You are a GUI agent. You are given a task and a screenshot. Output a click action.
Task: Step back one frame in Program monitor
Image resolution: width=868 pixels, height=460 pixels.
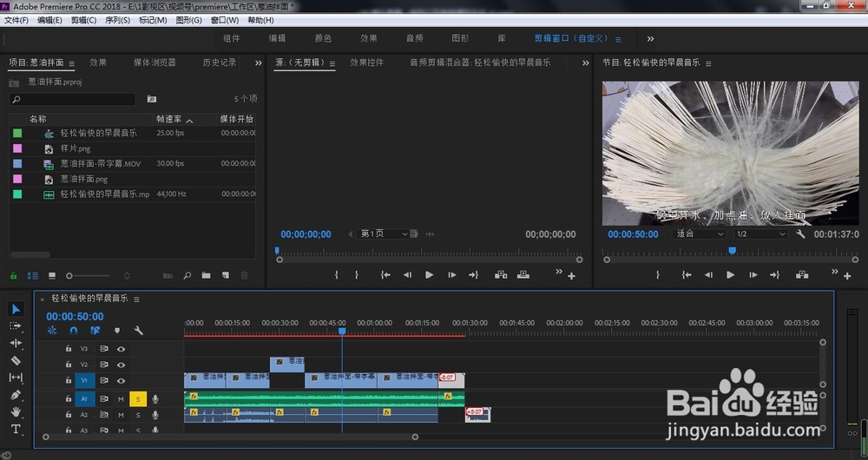click(x=708, y=275)
